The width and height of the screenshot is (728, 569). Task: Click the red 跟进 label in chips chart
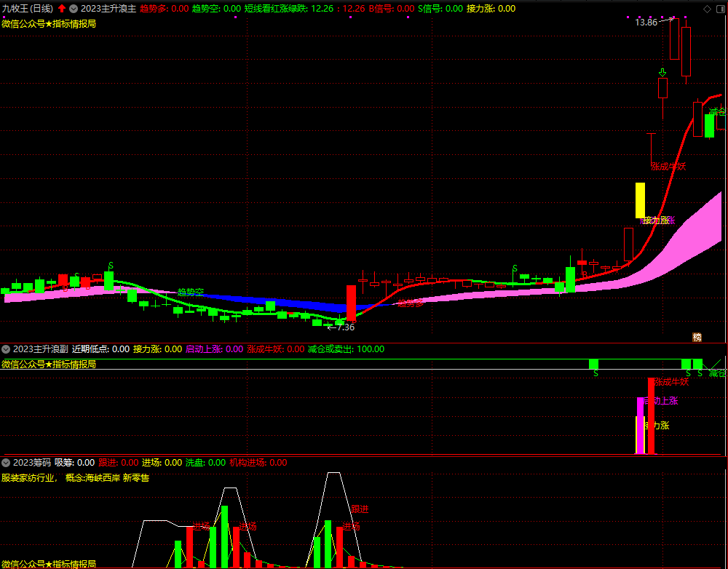point(360,509)
